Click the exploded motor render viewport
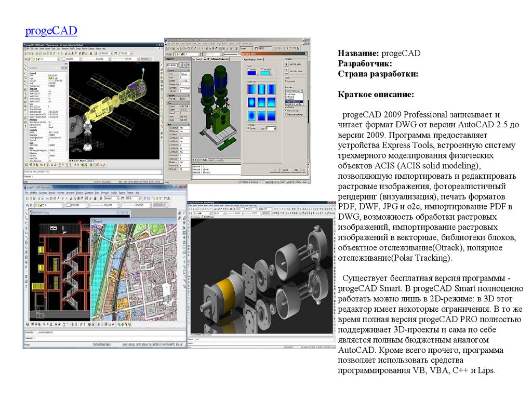The height and width of the screenshot is (399, 532). click(261, 276)
